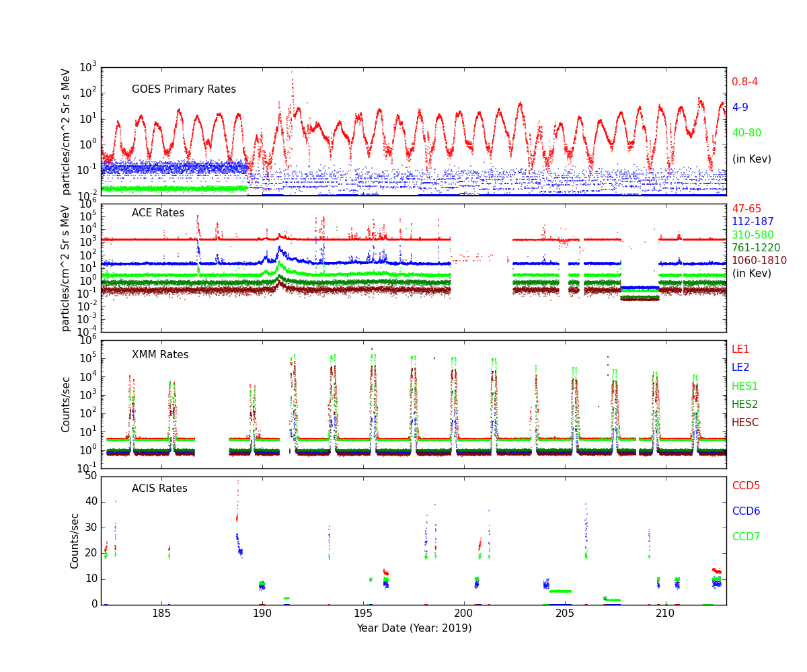Click the blue CCD6 ACIS legend label
The image size is (807, 672).
tap(746, 511)
